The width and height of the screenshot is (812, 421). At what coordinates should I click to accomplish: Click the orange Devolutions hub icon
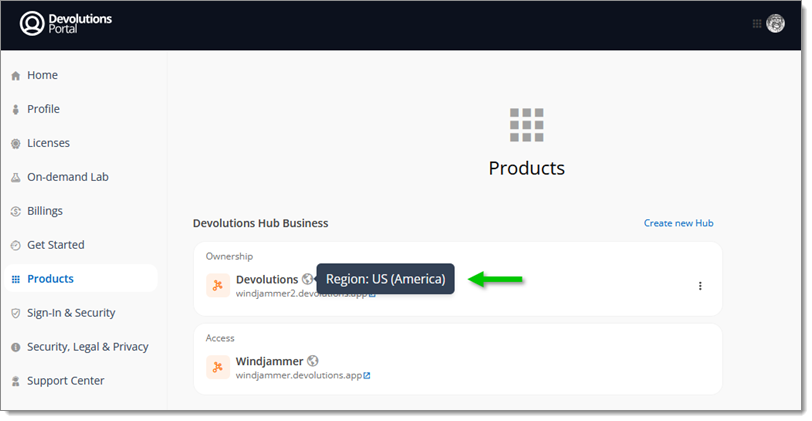tap(218, 286)
